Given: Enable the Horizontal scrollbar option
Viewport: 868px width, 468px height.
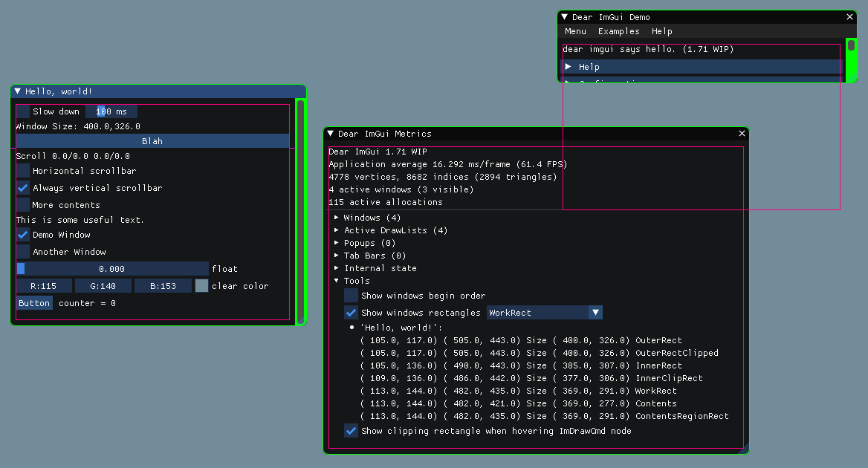Looking at the screenshot, I should (22, 170).
